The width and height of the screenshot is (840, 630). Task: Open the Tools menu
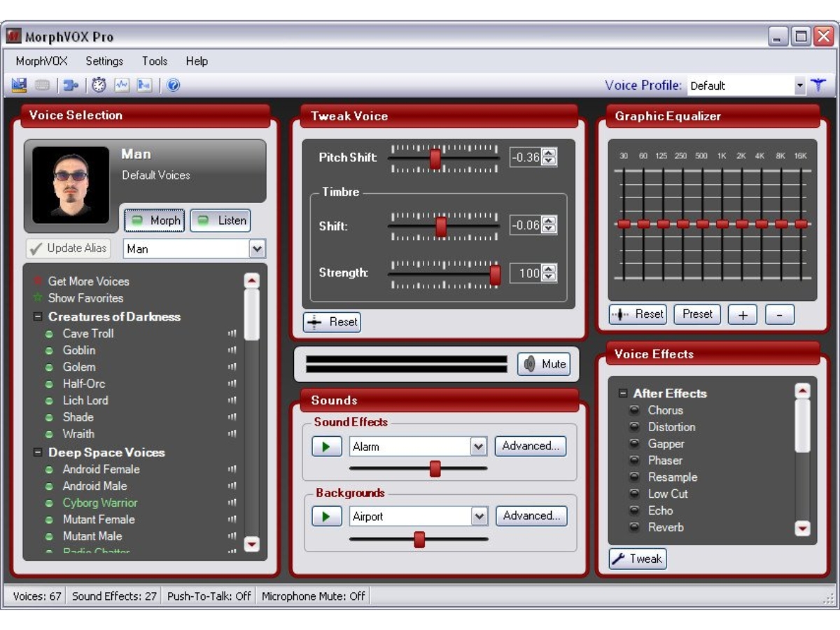tap(155, 61)
